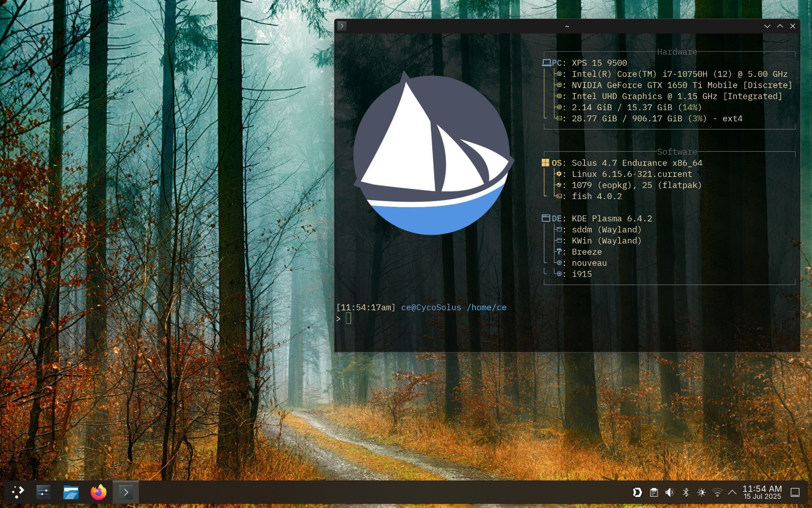Focus the terminal prompt cursor line
The width and height of the screenshot is (812, 508).
[x=348, y=319]
